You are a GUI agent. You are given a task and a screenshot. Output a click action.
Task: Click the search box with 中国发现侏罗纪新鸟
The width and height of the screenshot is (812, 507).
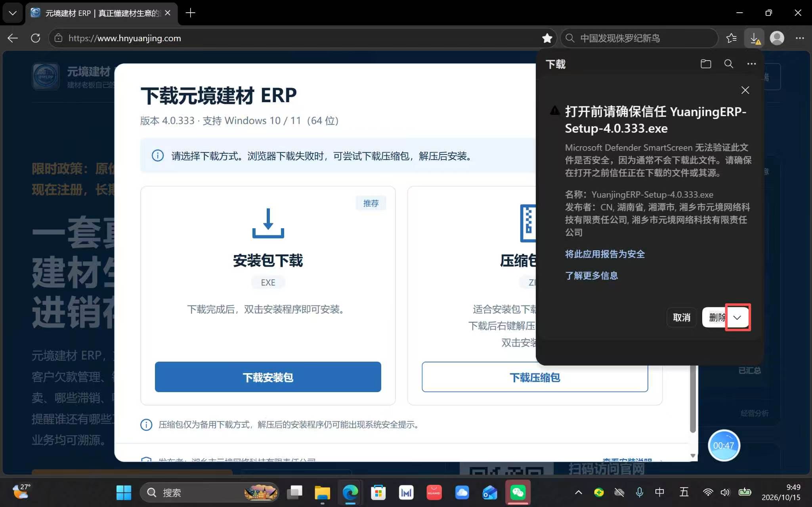coord(639,38)
